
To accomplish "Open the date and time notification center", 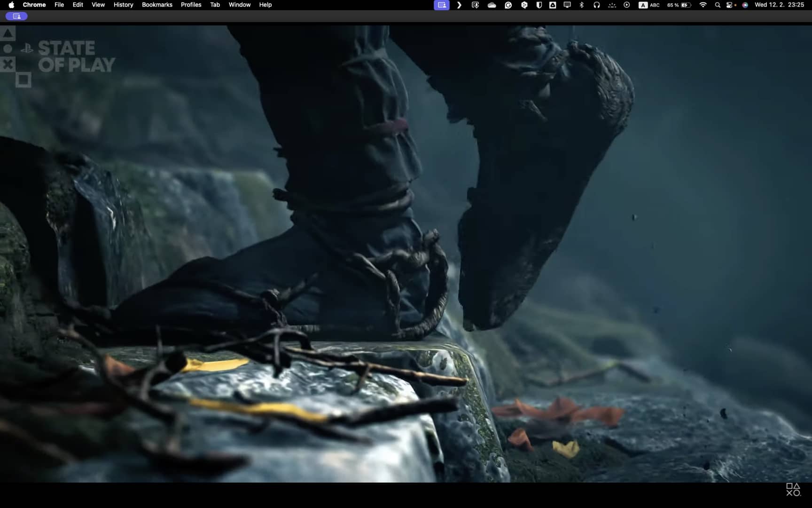I will [779, 5].
